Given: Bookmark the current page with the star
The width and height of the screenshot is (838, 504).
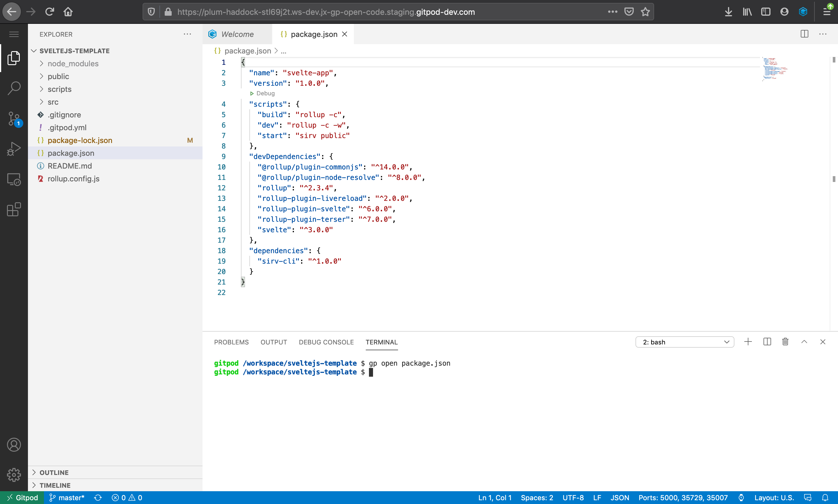Looking at the screenshot, I should pos(645,12).
